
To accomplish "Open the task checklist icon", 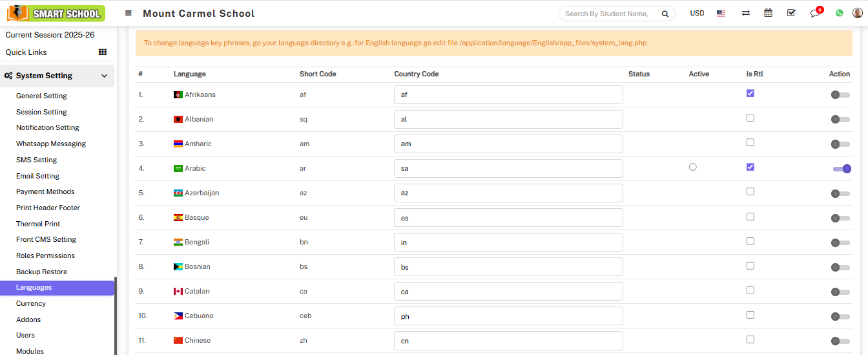I will tap(791, 13).
